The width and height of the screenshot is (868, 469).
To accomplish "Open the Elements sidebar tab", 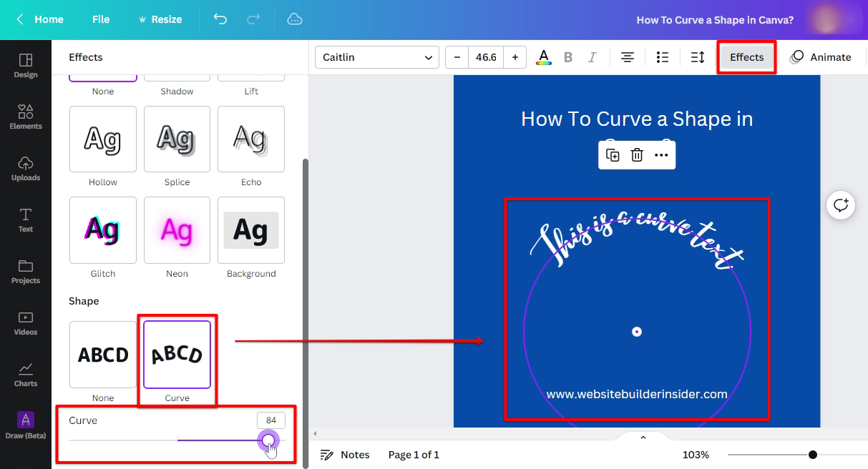I will point(26,117).
